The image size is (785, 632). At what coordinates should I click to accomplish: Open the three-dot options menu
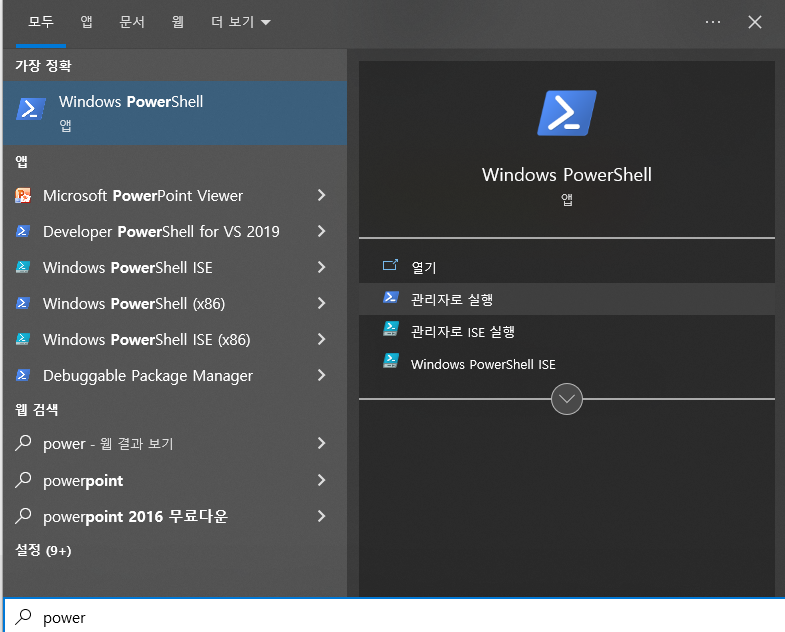712,22
